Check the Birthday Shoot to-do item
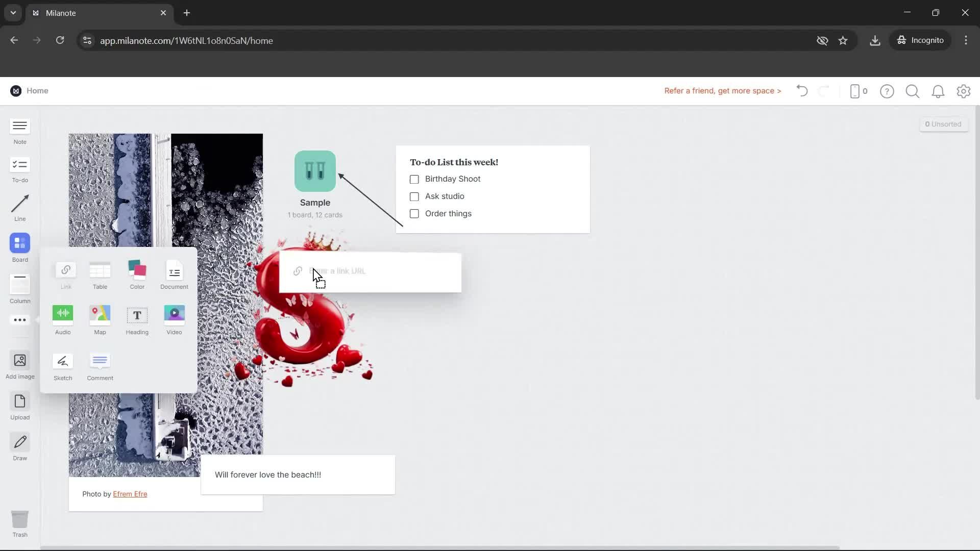 point(413,179)
